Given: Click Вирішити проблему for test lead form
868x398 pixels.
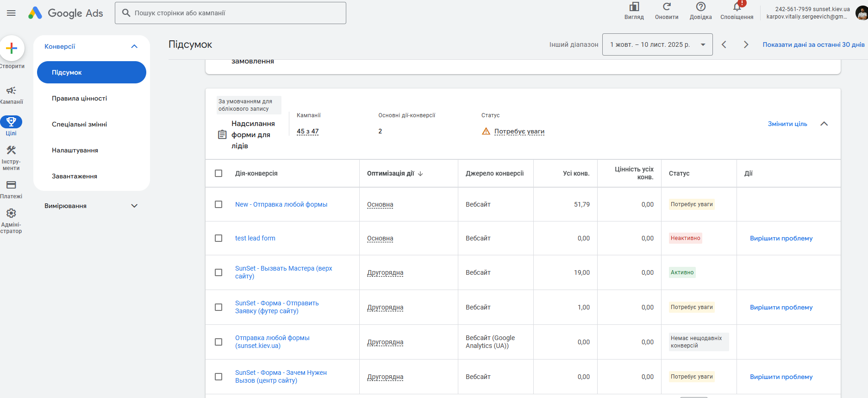Looking at the screenshot, I should [781, 238].
